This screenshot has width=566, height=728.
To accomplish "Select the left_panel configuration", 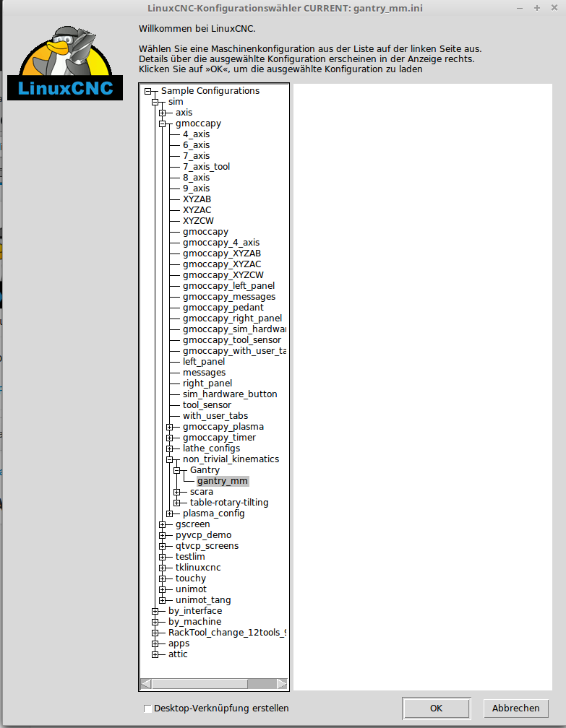I will click(204, 362).
